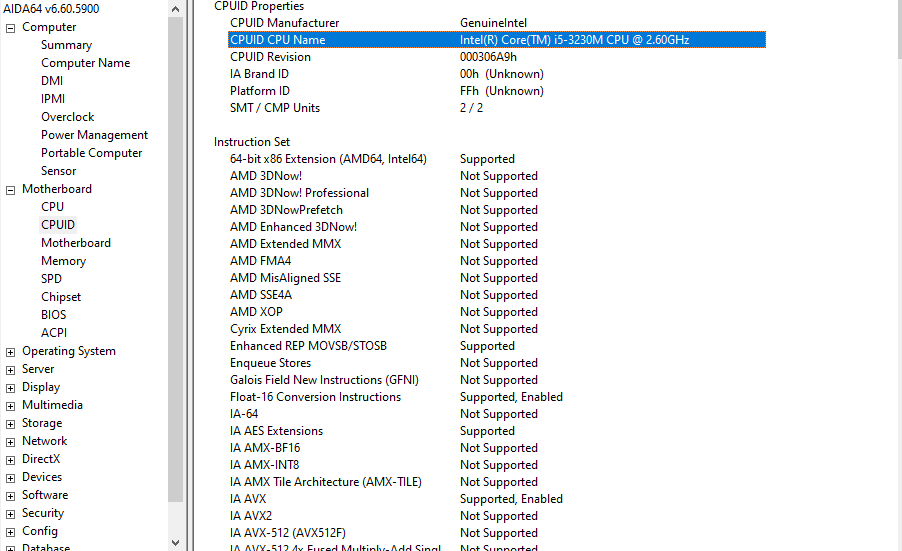Select the AMD MisAligned SSE row
Viewport: 902px width, 551px height.
coord(497,278)
